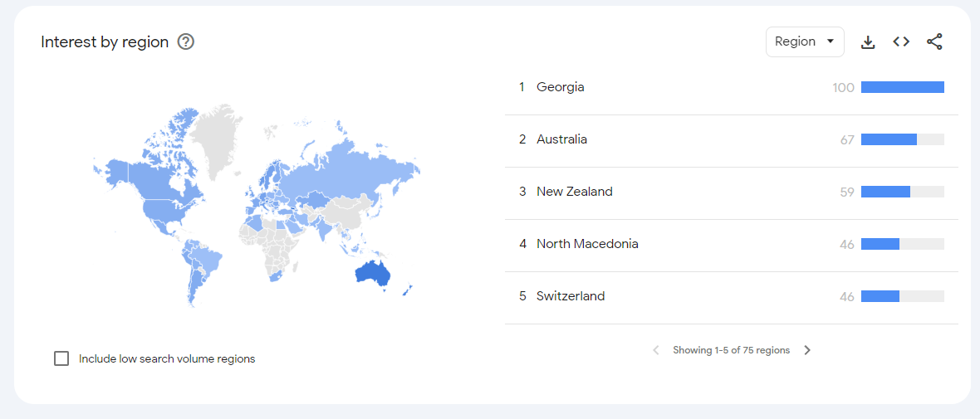
Task: Click Australia's interest bar showing 67
Action: (x=889, y=139)
